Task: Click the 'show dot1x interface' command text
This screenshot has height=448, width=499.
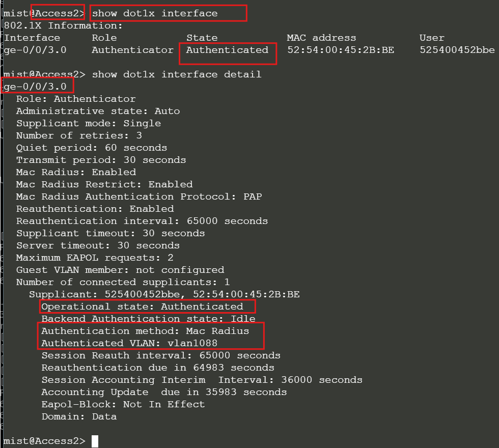Action: click(155, 13)
